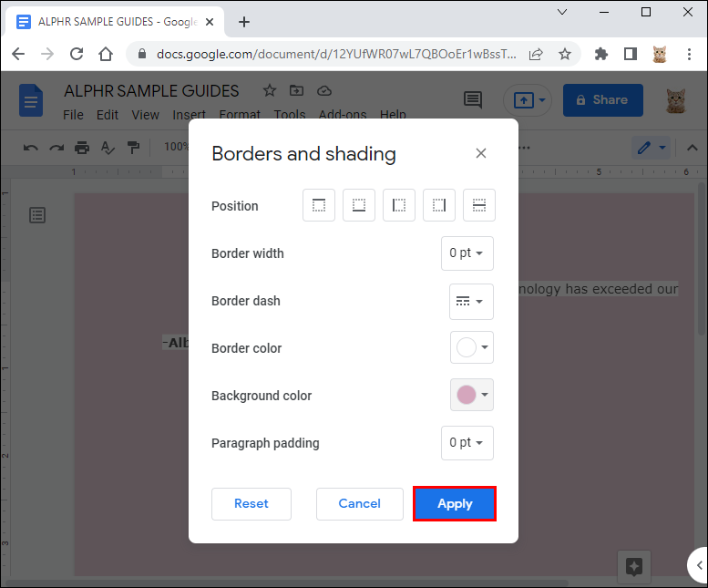Click the Paint format icon
The image size is (708, 588).
(133, 148)
